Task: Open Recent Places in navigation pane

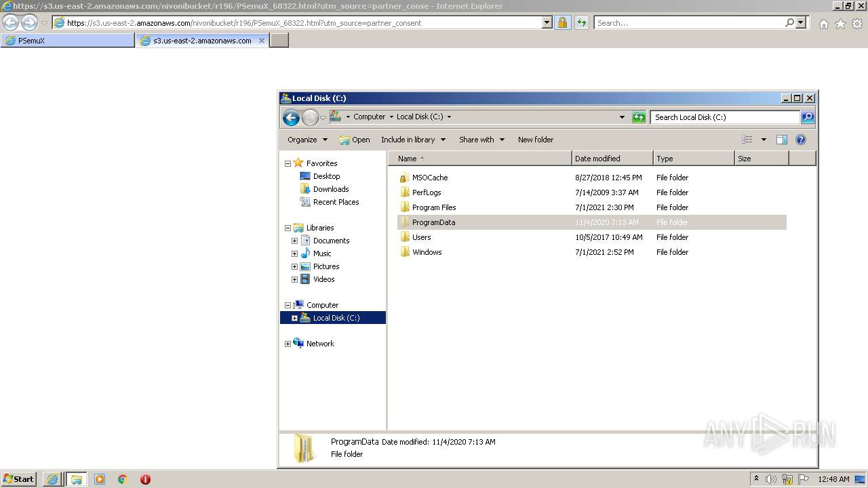Action: pos(336,202)
